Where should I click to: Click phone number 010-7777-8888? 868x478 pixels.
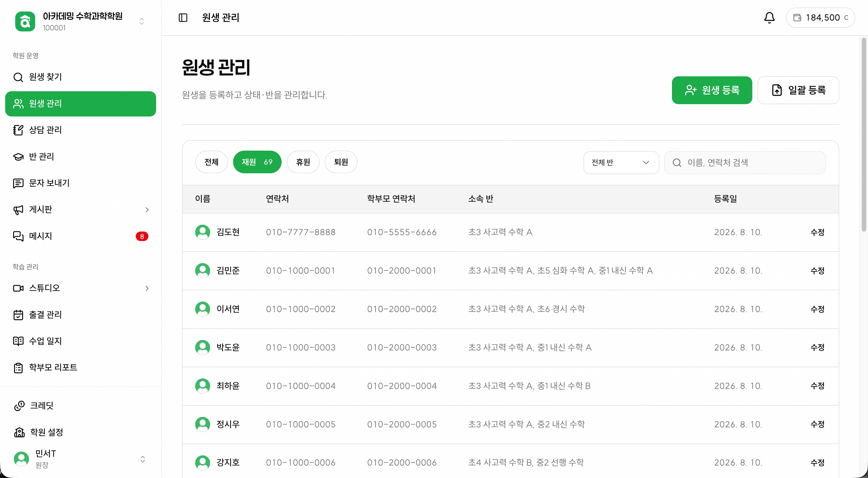point(301,232)
